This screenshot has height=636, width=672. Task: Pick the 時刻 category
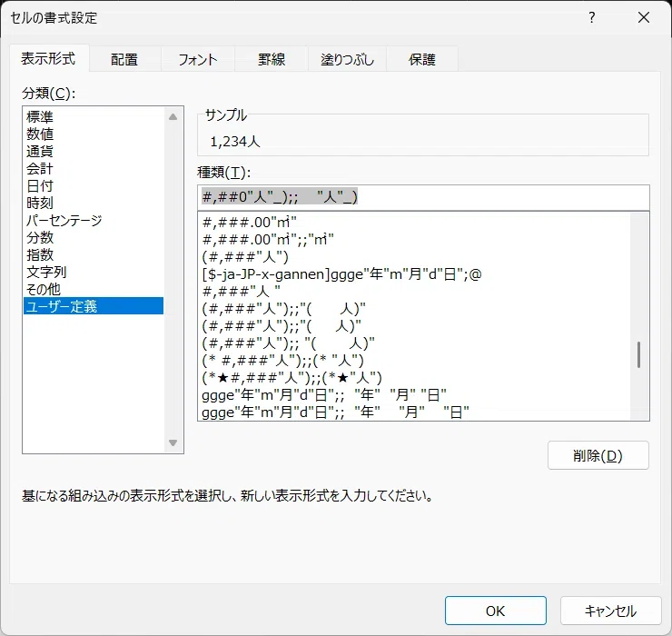[x=94, y=203]
